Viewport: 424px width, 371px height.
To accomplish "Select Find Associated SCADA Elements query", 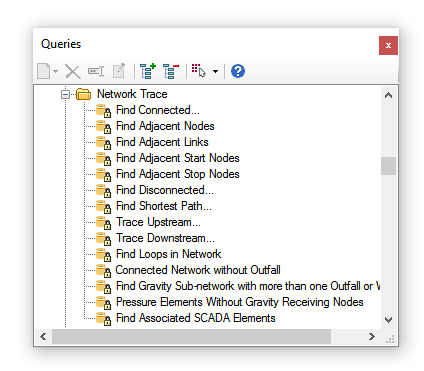I will pos(195,318).
